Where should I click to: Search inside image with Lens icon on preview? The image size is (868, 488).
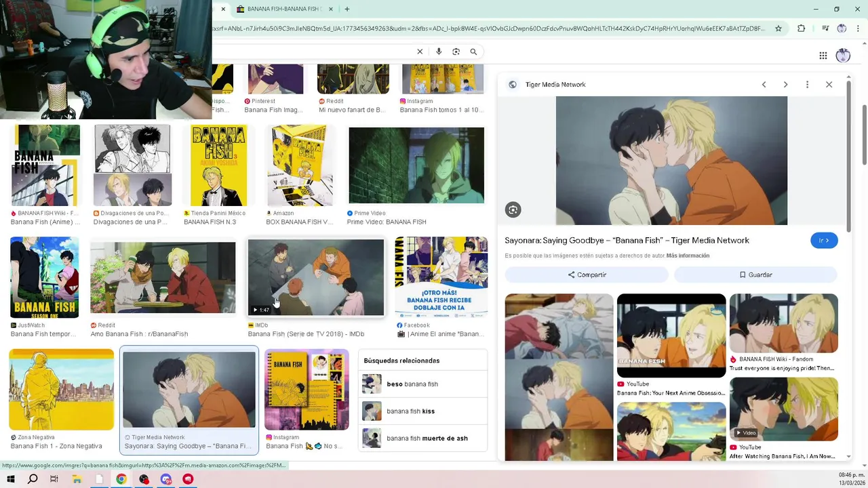tap(513, 210)
